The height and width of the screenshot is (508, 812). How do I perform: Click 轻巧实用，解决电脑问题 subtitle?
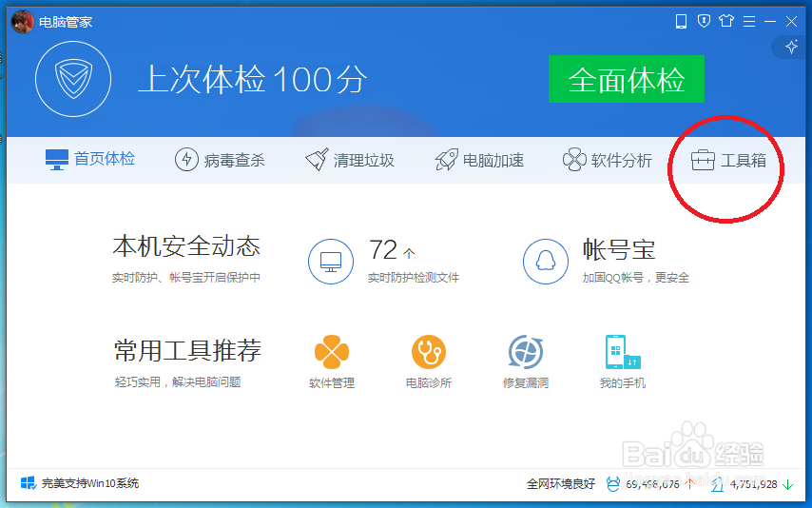178,382
